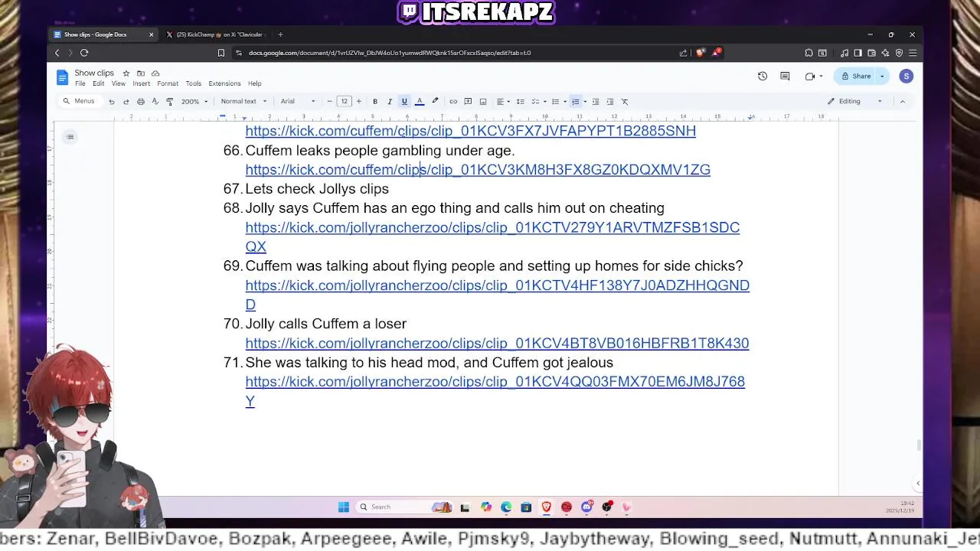Viewport: 980px width, 551px height.
Task: Move document using folder icon
Action: tap(141, 73)
